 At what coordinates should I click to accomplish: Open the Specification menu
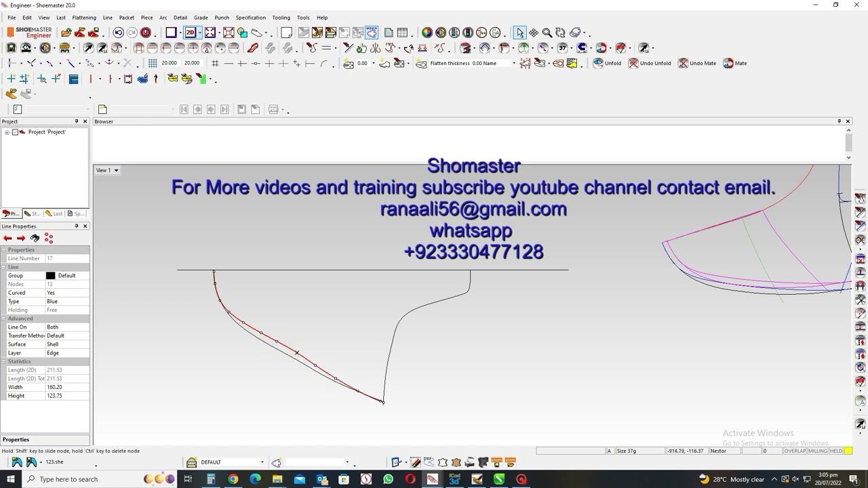pyautogui.click(x=251, y=18)
